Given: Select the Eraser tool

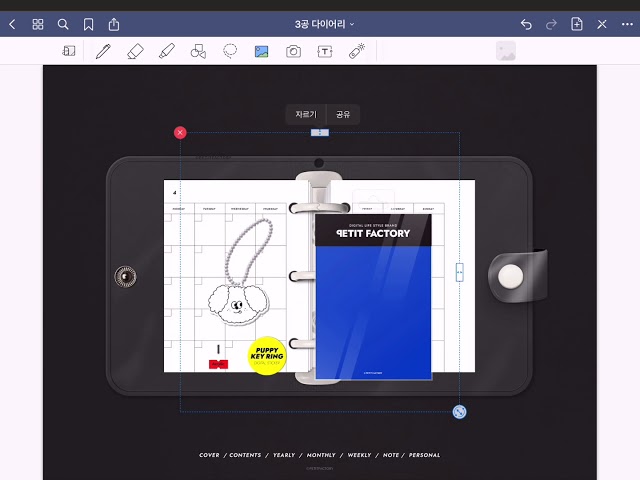Looking at the screenshot, I should 135,51.
